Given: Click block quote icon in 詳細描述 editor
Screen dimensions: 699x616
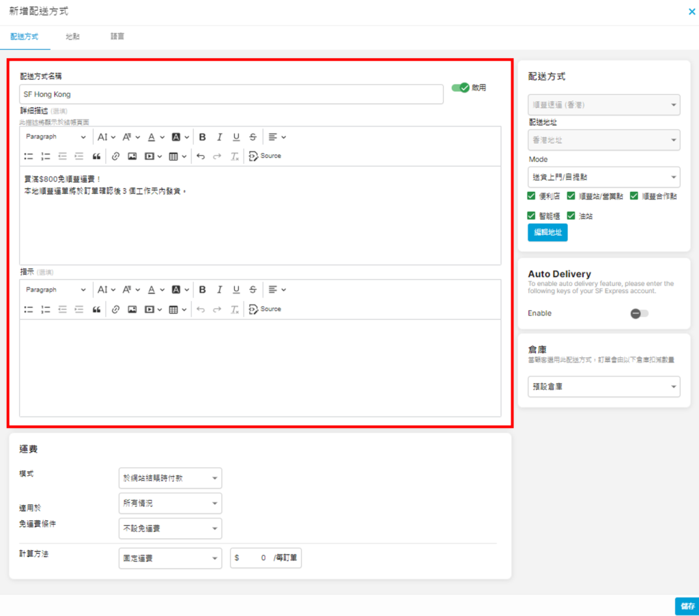Looking at the screenshot, I should click(96, 156).
